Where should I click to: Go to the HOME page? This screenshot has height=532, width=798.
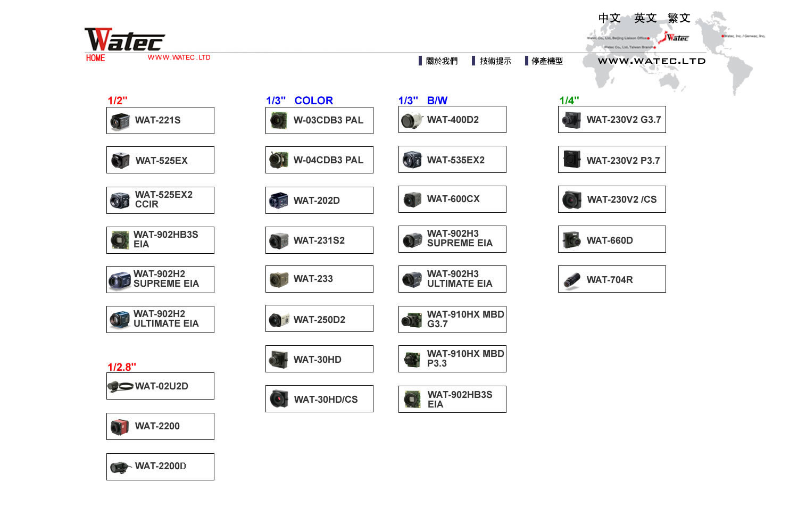click(96, 58)
